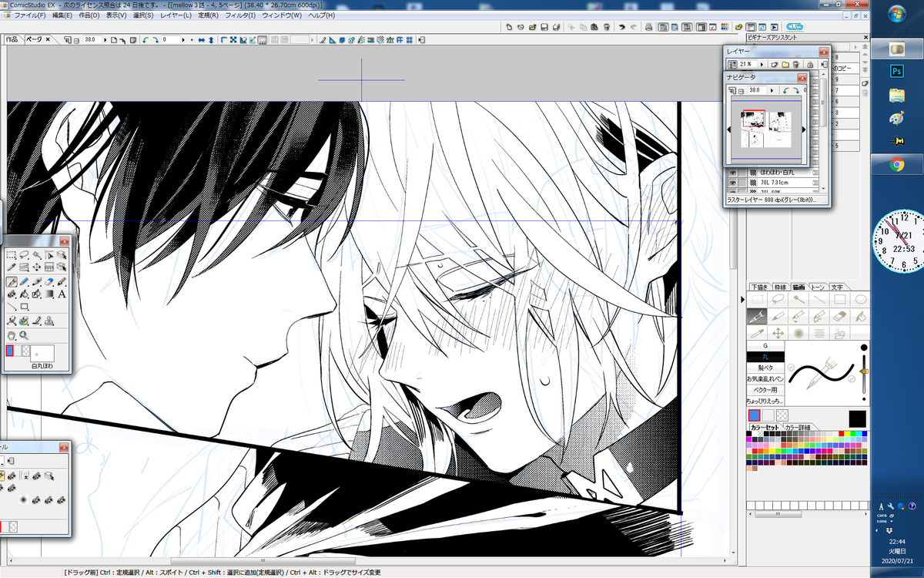Viewport: 924px width, 578px height.
Task: Open Google Chrome from the Windows taskbar
Action: click(896, 164)
